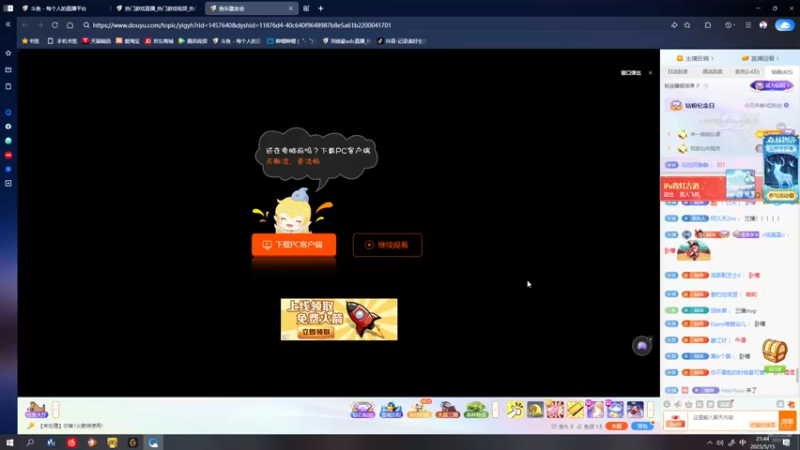This screenshot has width=800, height=450.
Task: Close the pop-out window prompt
Action: click(x=651, y=73)
